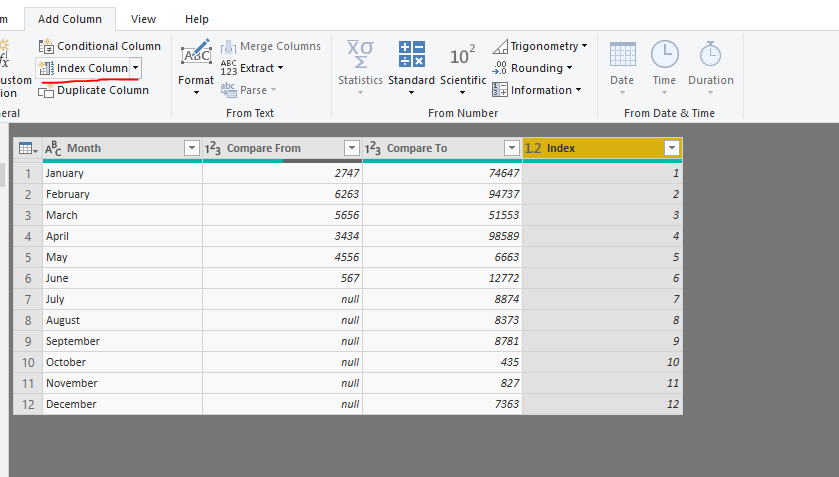Select the Compare To column header
Viewport: 839px width, 477px height.
coord(442,148)
